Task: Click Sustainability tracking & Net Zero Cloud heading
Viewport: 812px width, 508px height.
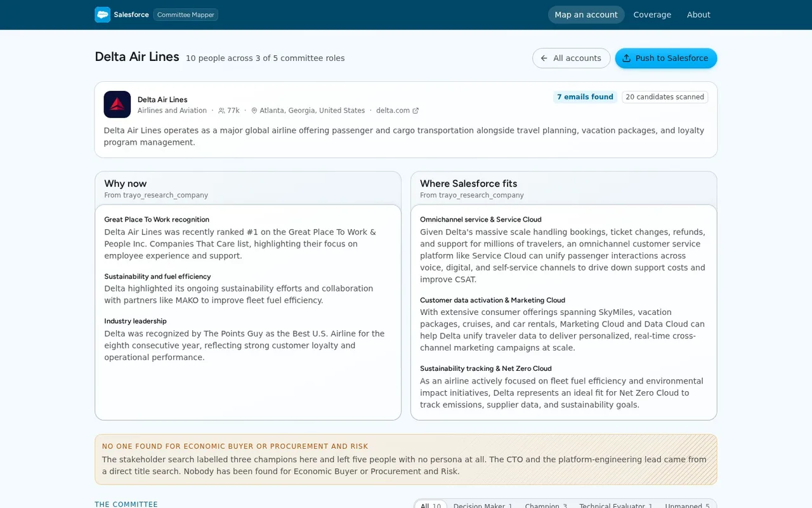Action: pos(486,368)
